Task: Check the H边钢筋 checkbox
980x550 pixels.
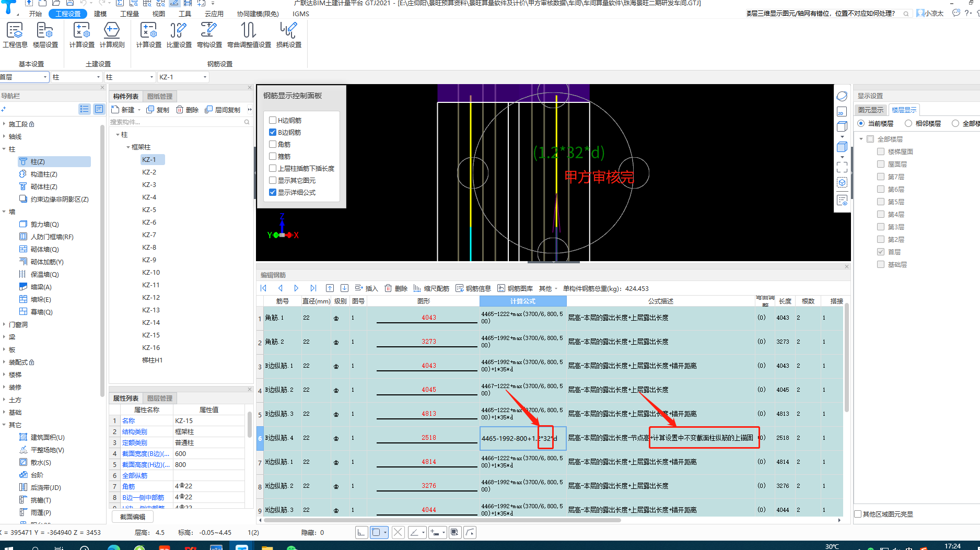Action: tap(273, 120)
